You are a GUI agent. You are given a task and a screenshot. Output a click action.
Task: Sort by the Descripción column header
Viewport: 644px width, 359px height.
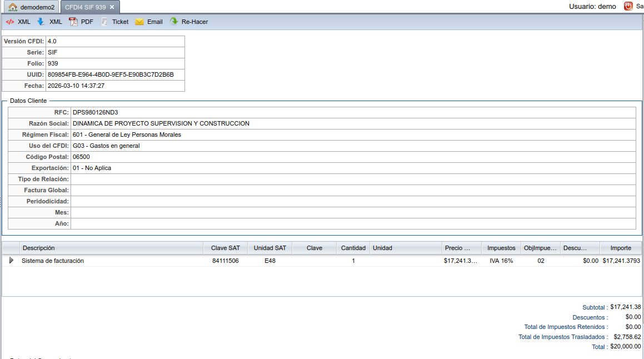click(39, 248)
